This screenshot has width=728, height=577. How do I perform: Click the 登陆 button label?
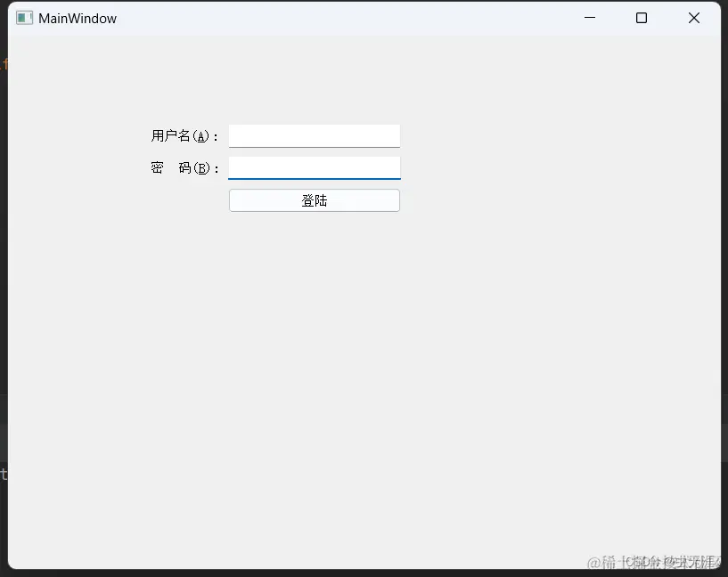[314, 199]
